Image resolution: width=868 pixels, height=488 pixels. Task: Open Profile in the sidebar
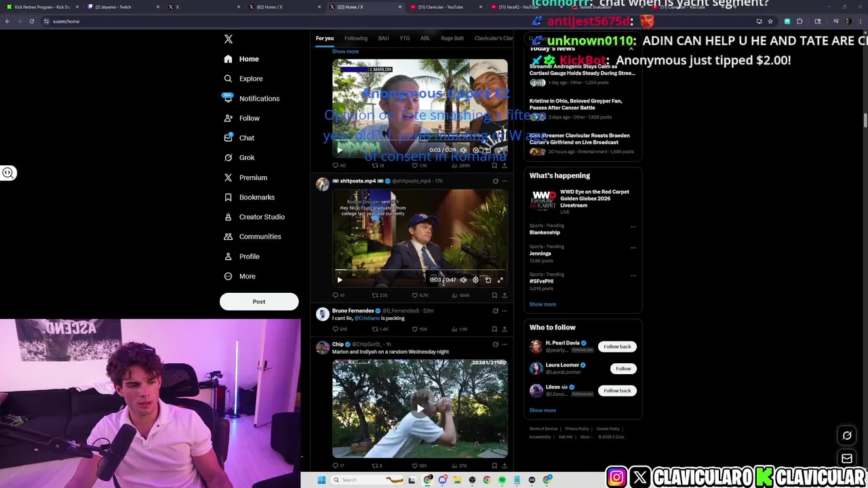pyautogui.click(x=242, y=256)
